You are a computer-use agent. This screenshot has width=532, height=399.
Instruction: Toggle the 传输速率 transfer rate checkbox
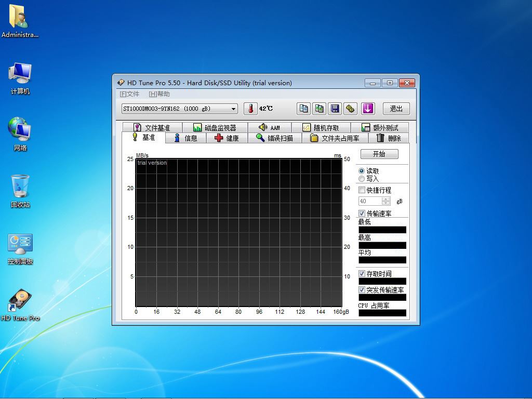[x=362, y=214]
